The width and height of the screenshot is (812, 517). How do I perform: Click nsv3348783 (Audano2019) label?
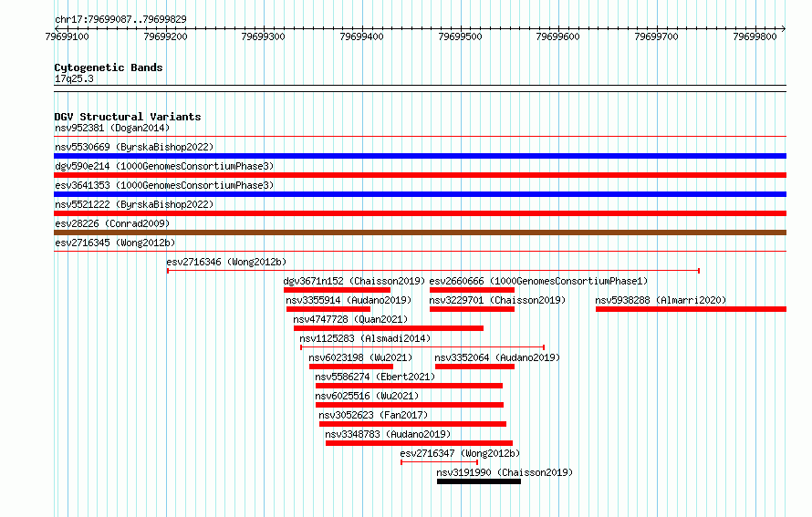388,434
